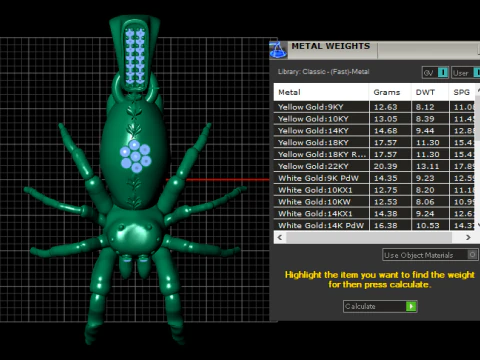The height and width of the screenshot is (360, 480).
Task: Click right arrow of horizontal scrollbar
Action: coord(468,237)
